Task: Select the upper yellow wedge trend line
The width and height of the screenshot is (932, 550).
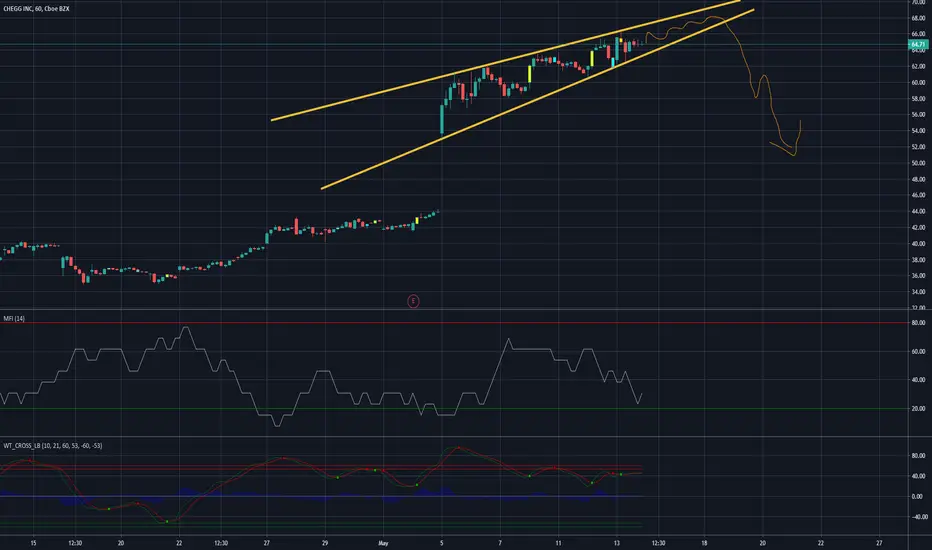Action: (505, 61)
